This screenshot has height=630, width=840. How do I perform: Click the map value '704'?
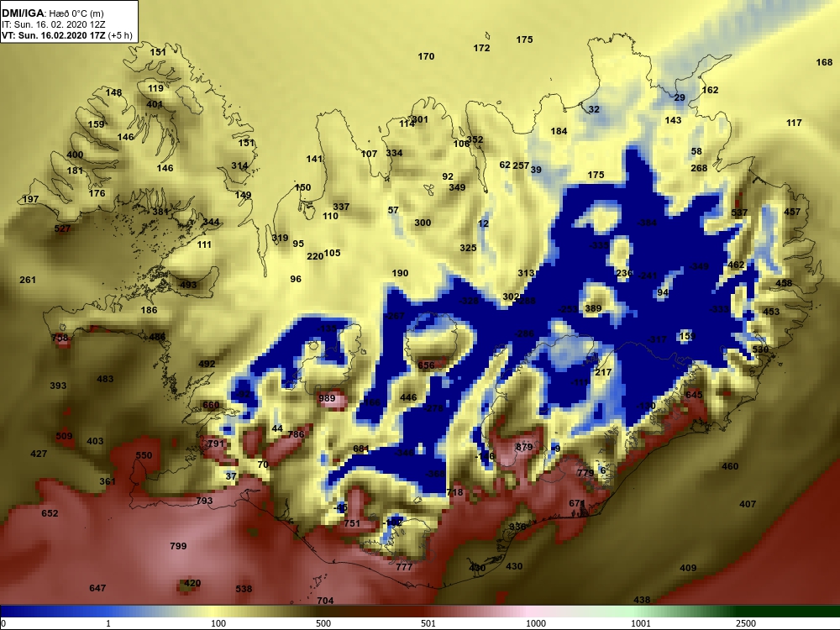325,601
